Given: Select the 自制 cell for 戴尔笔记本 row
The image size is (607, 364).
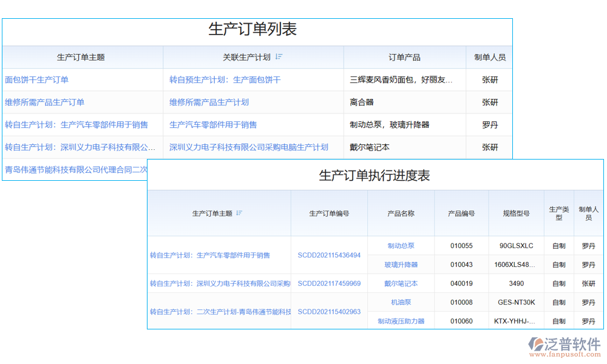Looking at the screenshot, I should pos(558,283).
